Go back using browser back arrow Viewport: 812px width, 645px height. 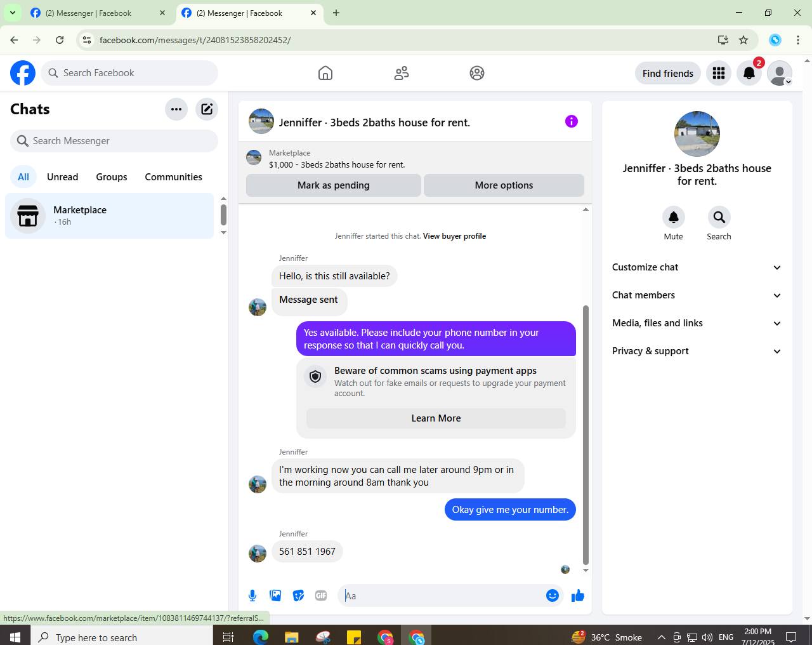pyautogui.click(x=14, y=40)
